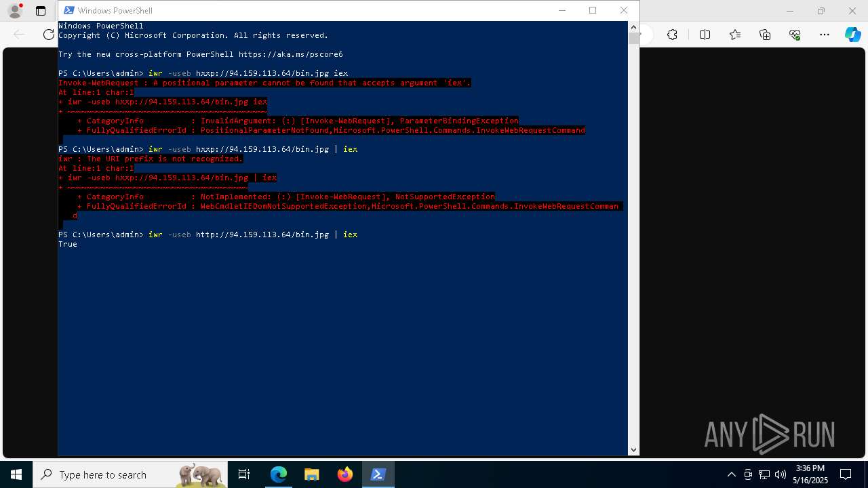Click the Task View taskbar icon

[x=244, y=474]
